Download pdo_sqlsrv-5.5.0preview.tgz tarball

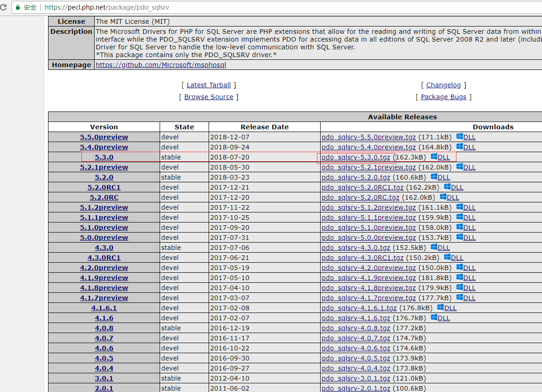pyautogui.click(x=369, y=137)
